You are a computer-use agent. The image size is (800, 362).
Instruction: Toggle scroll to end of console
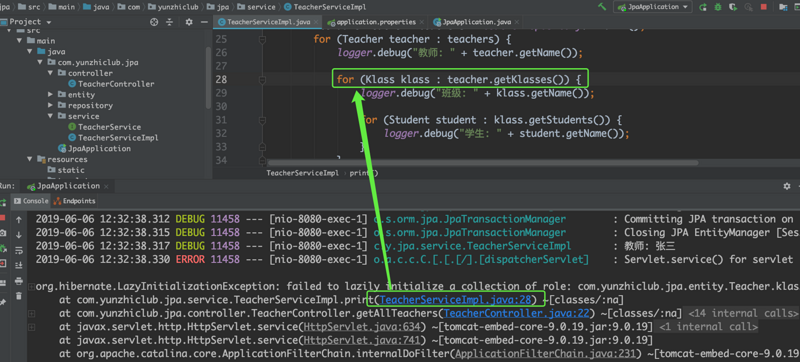tap(19, 265)
